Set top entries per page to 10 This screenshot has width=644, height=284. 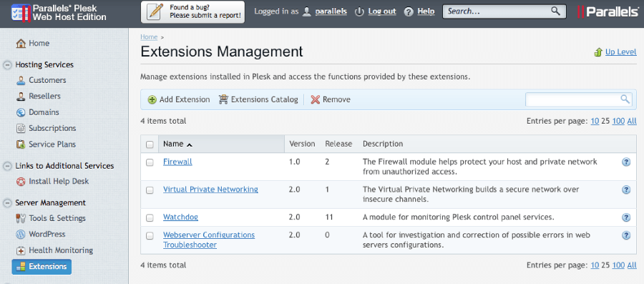[x=595, y=121]
